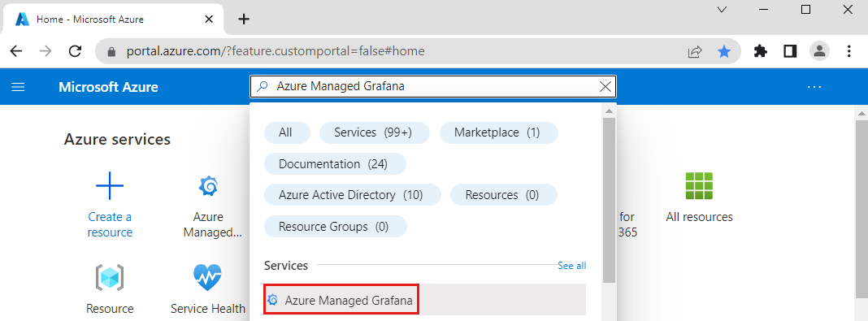Screen dimensions: 868x321
Task: Click the Service Health label
Action: tap(208, 309)
